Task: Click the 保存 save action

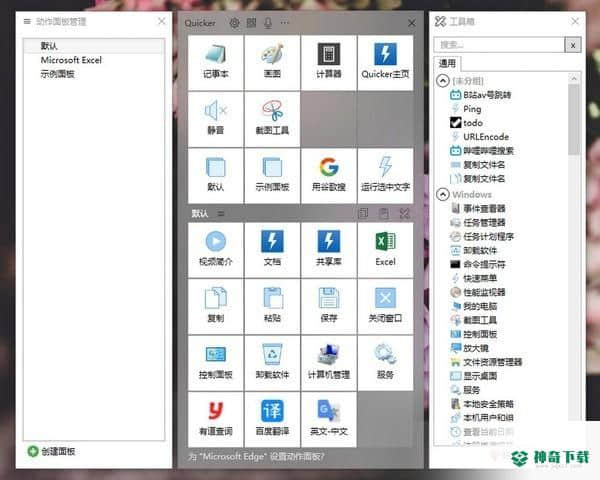Action: (329, 307)
